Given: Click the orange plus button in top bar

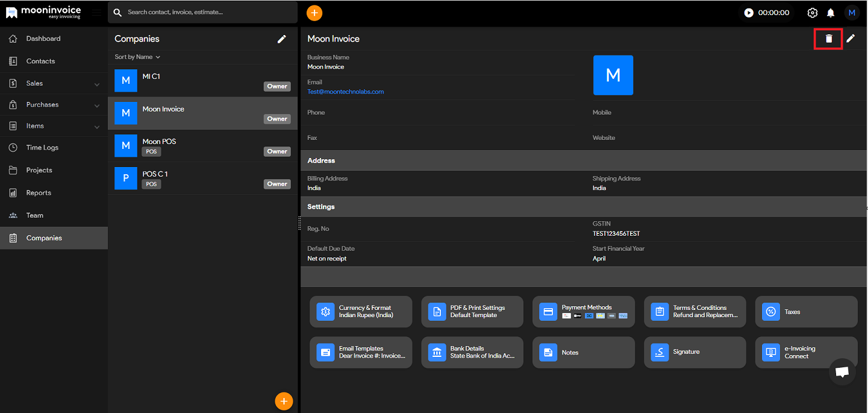Looking at the screenshot, I should tap(314, 13).
